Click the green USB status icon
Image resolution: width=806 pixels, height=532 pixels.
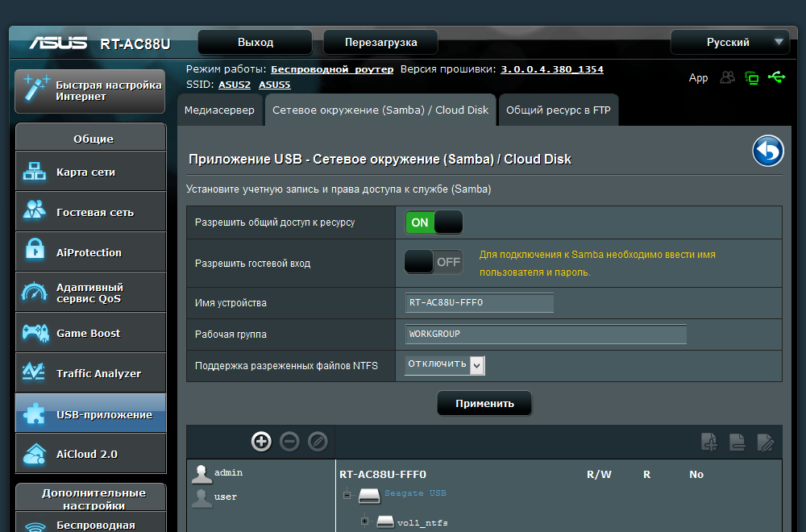pos(777,77)
